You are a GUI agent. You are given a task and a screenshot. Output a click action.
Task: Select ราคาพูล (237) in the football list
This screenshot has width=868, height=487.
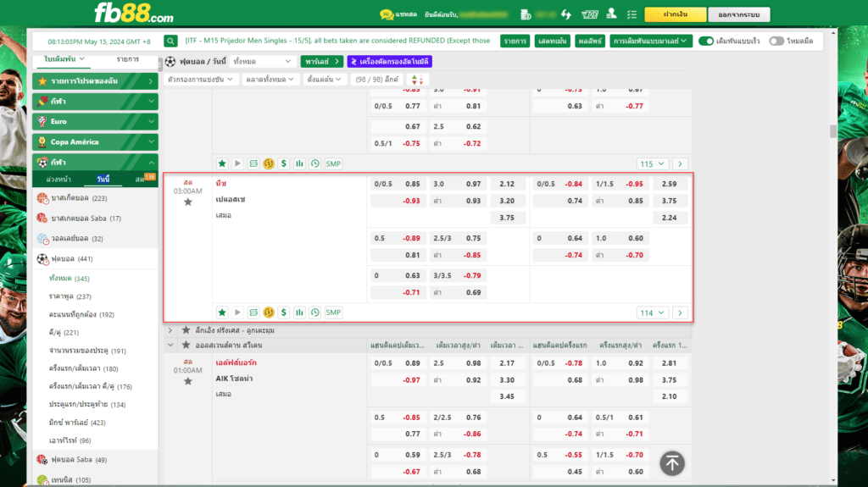pyautogui.click(x=70, y=296)
